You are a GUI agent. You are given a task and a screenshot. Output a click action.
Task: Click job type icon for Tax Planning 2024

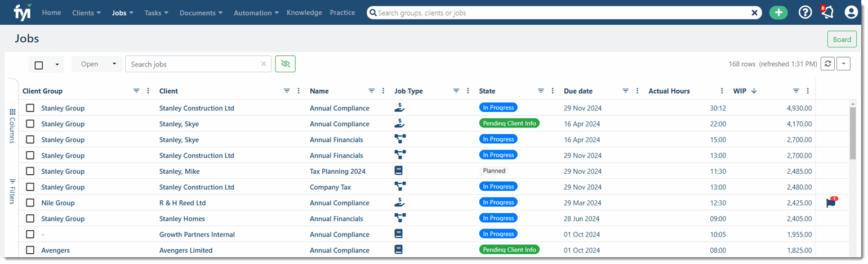[x=399, y=171]
